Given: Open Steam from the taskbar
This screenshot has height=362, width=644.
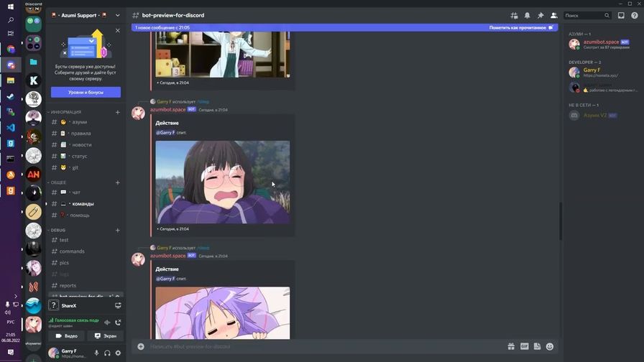Looking at the screenshot, I should click(x=11, y=97).
